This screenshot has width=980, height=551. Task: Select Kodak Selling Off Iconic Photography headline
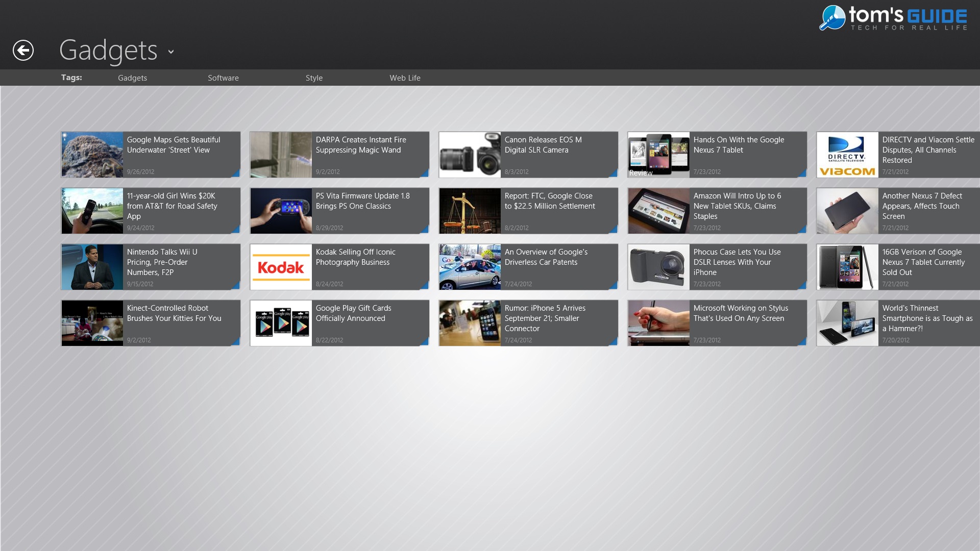pos(355,257)
